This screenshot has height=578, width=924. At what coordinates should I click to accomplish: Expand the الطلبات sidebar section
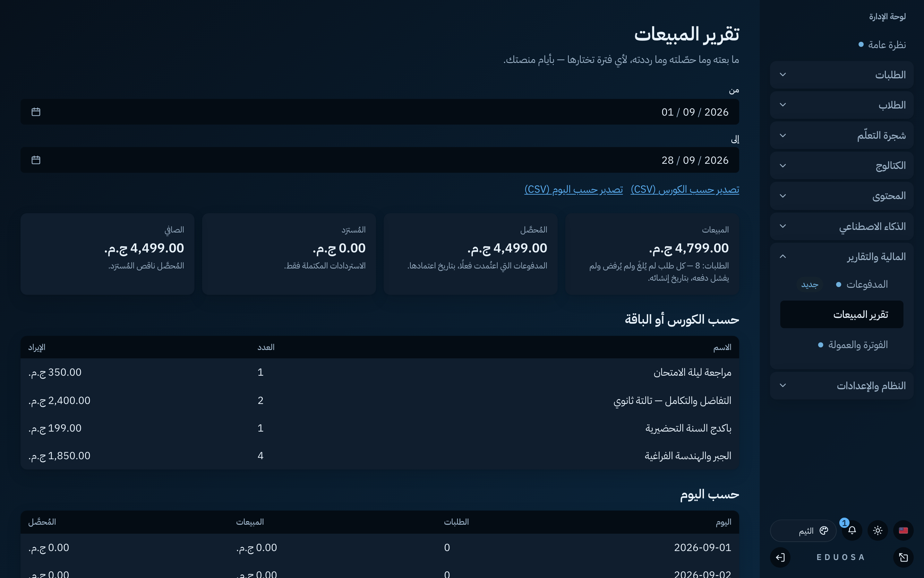click(842, 74)
